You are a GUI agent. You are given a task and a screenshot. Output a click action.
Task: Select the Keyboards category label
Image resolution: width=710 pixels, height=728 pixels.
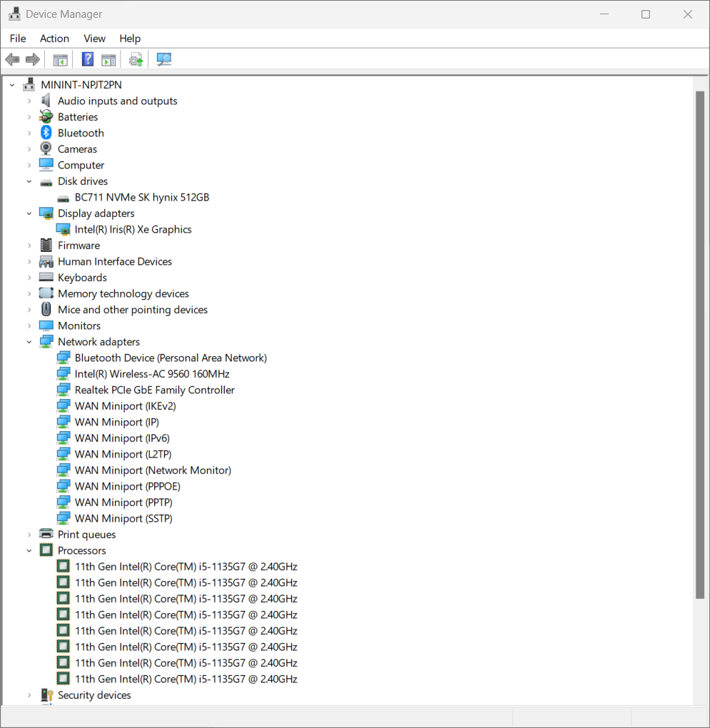point(82,277)
